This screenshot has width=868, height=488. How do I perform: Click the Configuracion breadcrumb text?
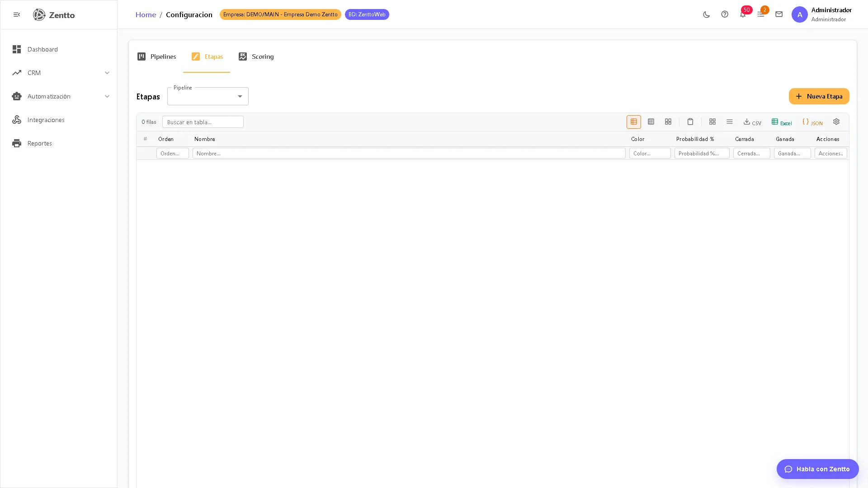pos(189,14)
